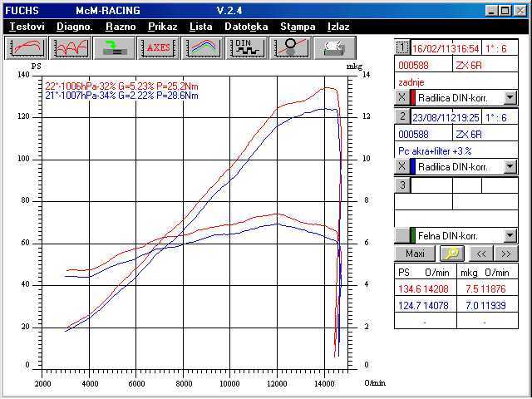Viewport: 532px width, 399px height.
Task: Select measurement slot number 3
Action: point(401,185)
